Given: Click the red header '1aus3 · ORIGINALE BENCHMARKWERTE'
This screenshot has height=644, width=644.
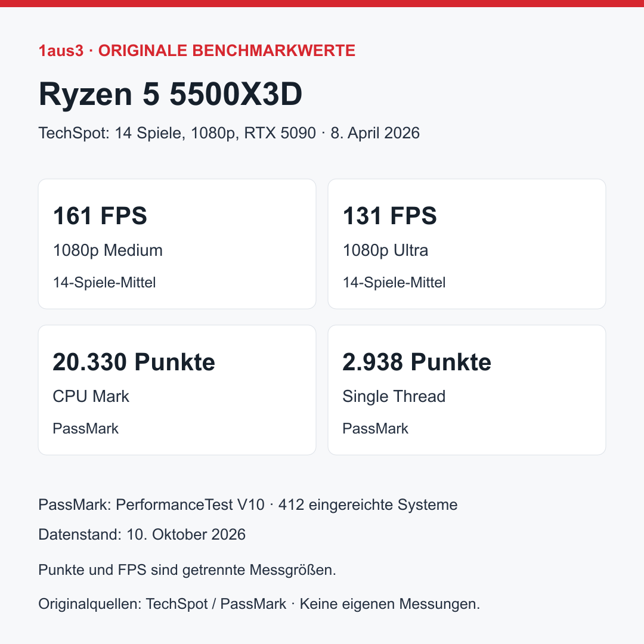Looking at the screenshot, I should click(197, 51).
